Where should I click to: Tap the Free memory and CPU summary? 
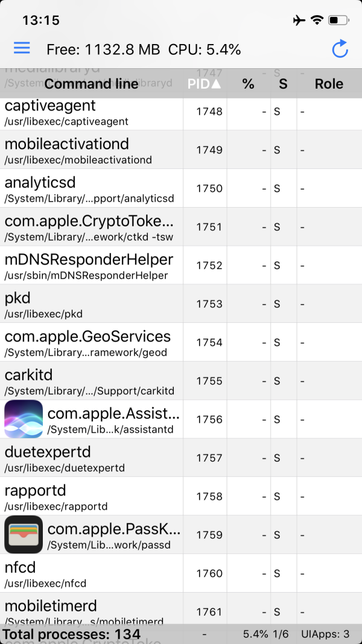[x=144, y=49]
